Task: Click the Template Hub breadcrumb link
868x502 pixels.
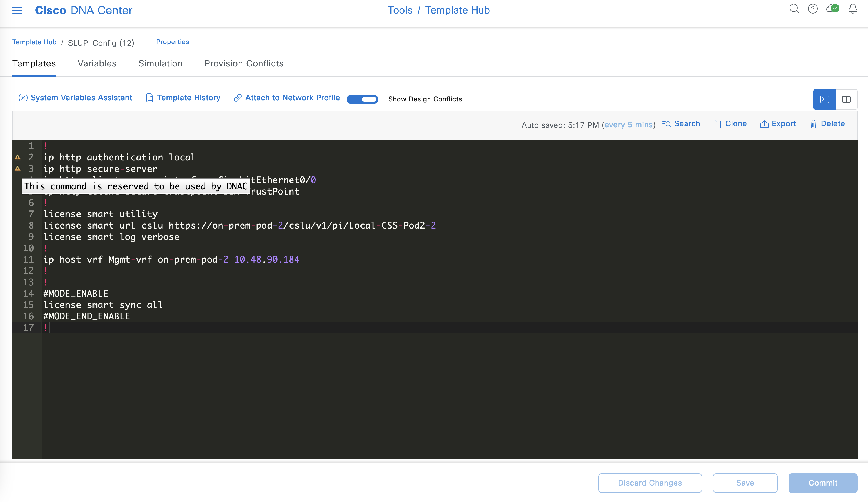Action: tap(34, 42)
